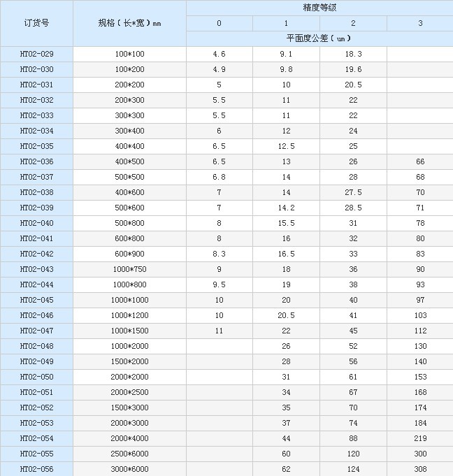Click the grade 0 value 4.6
Image resolution: width=453 pixels, height=476 pixels.
[219, 54]
